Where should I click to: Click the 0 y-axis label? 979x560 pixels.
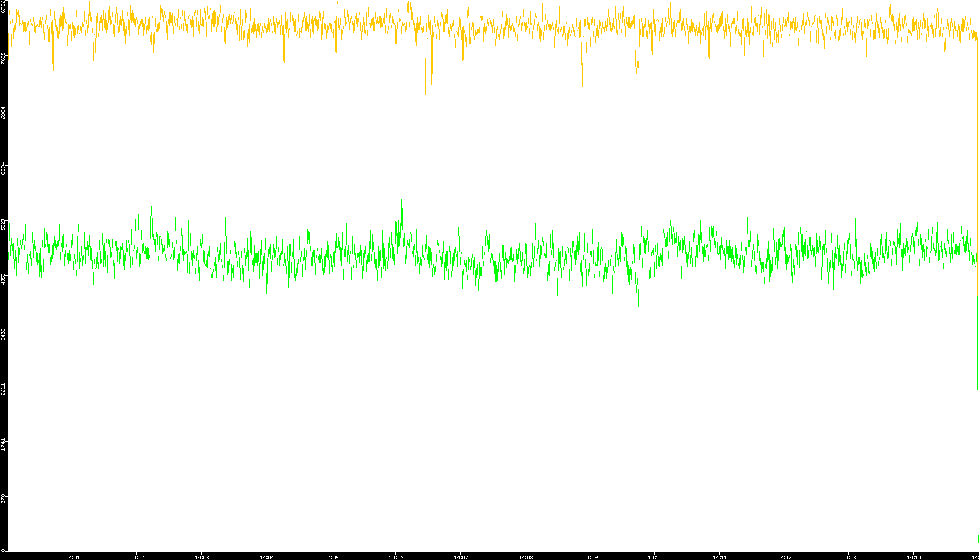[x=3, y=550]
